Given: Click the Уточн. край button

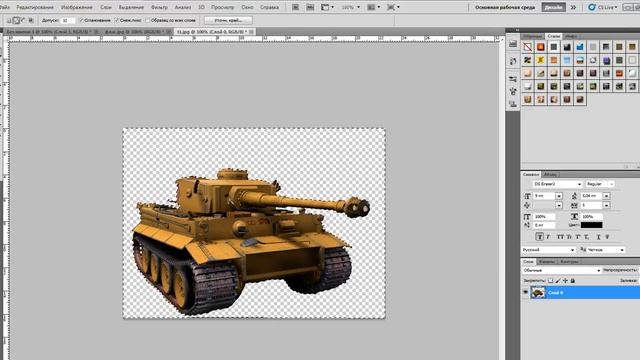Looking at the screenshot, I should 228,20.
